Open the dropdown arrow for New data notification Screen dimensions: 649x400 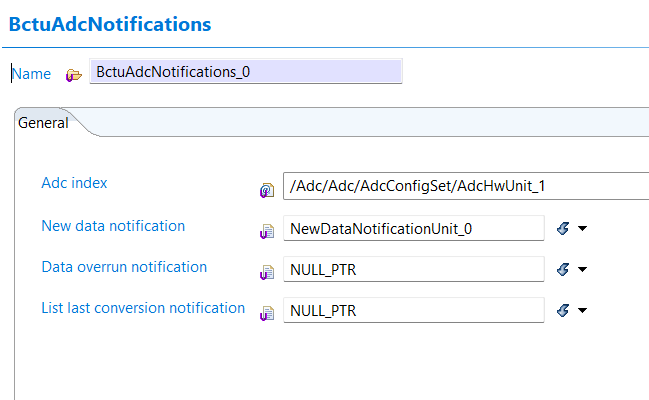tap(582, 229)
